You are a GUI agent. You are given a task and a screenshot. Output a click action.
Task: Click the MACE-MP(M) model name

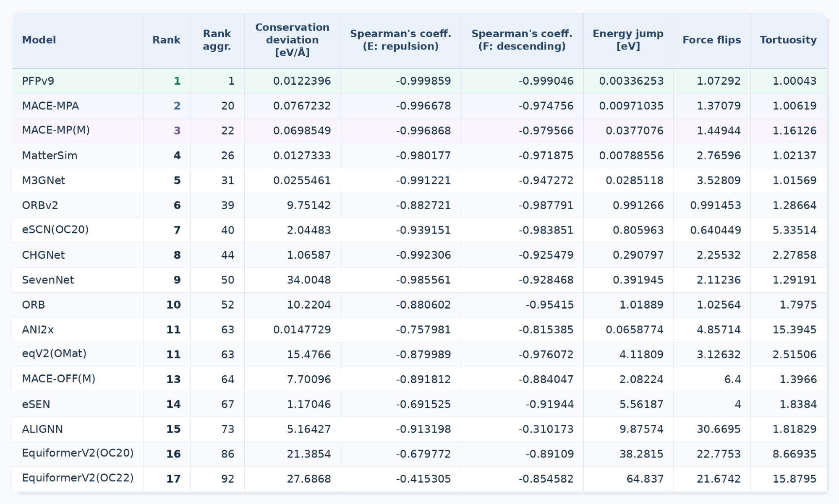tap(56, 130)
